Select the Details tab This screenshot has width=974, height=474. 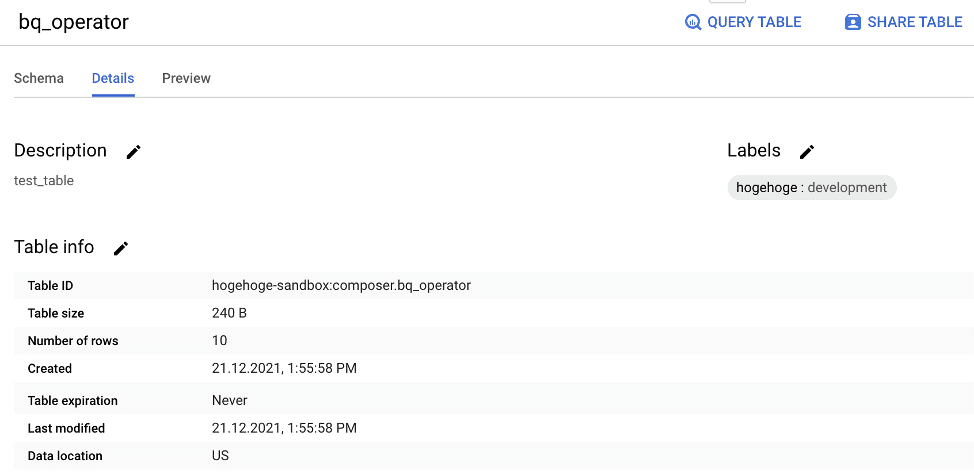coord(113,78)
